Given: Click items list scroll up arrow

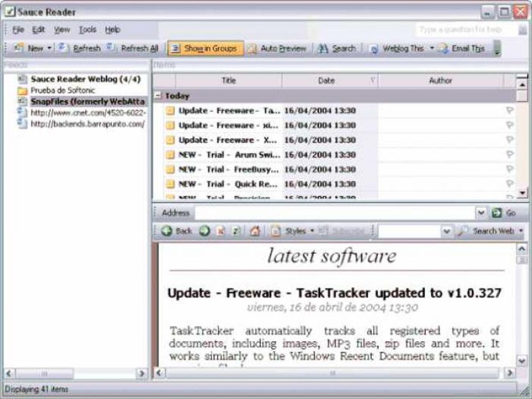Looking at the screenshot, I should pyautogui.click(x=522, y=84).
